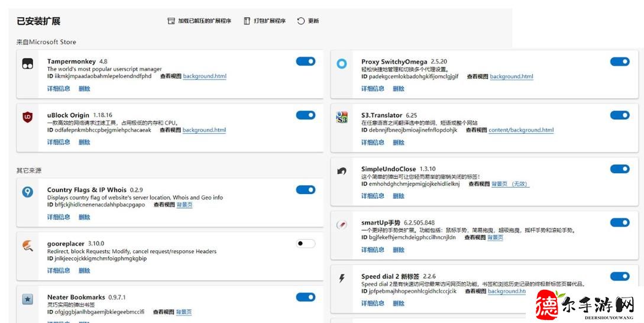Open 详细信息 for S3.Translator

[373, 143]
